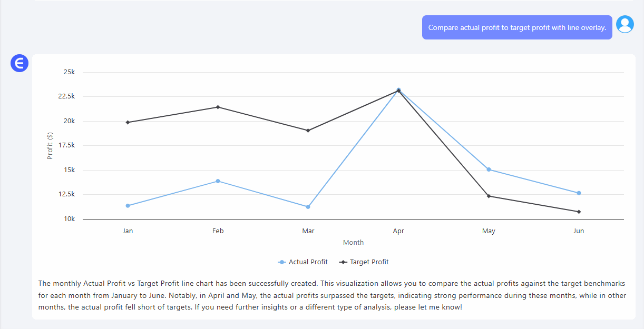Select the user message about line overlay
The height and width of the screenshot is (329, 644).
pos(516,27)
